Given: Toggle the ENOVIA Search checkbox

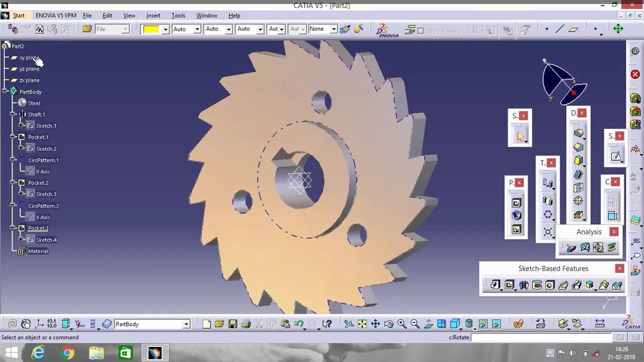Looking at the screenshot, I should click(421, 31).
